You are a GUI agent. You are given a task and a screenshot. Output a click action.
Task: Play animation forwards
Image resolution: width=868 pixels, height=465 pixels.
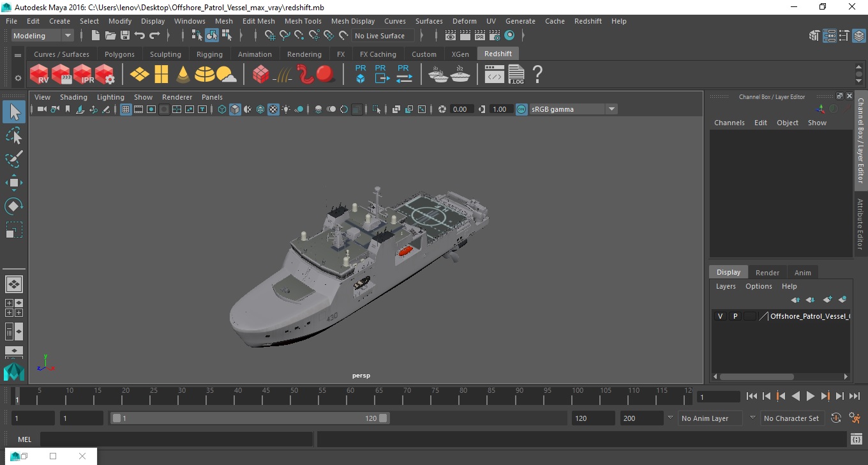(810, 396)
